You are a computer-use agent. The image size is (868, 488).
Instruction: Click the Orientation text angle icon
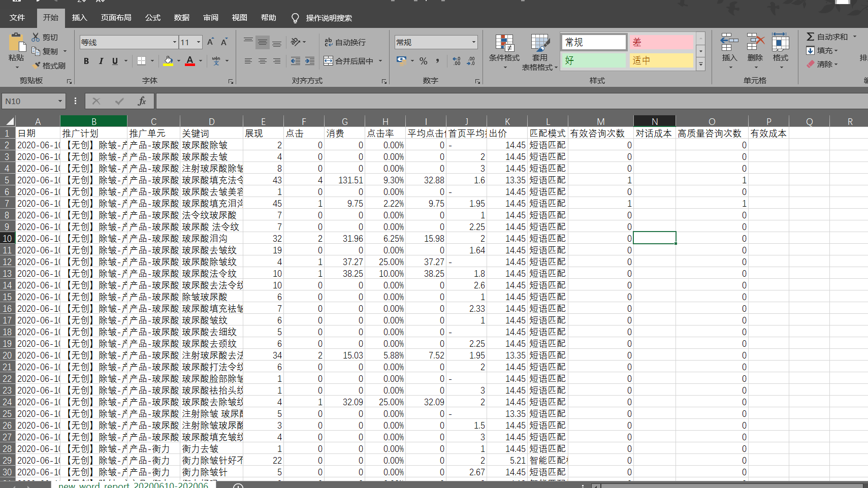pyautogui.click(x=296, y=42)
